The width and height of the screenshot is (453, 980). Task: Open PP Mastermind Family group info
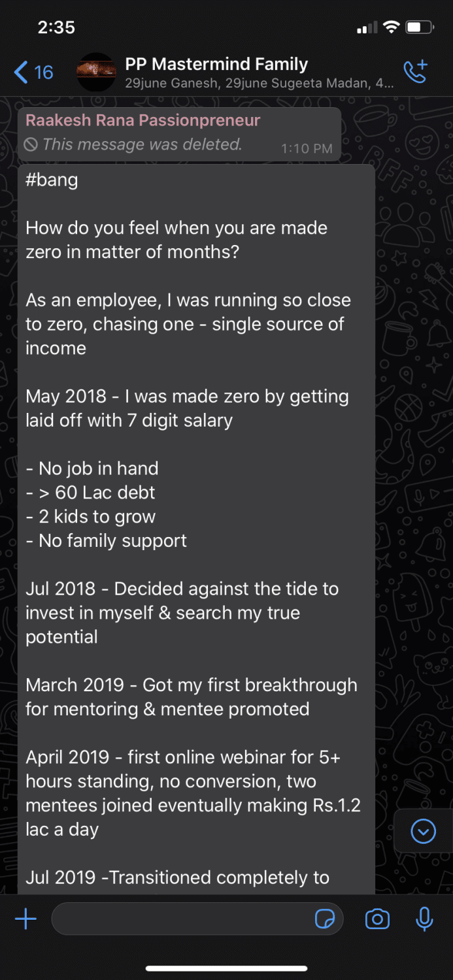pyautogui.click(x=216, y=65)
